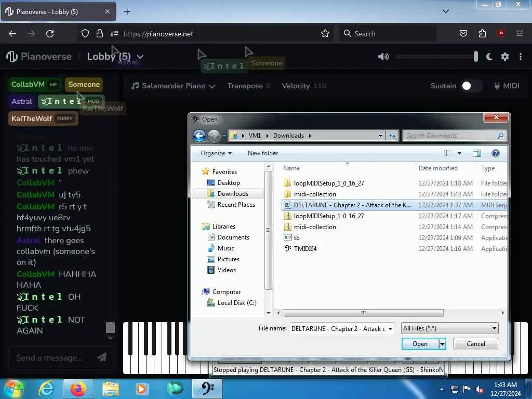Image resolution: width=532 pixels, height=399 pixels.
Task: Click the padlock site info icon
Action: 99,34
